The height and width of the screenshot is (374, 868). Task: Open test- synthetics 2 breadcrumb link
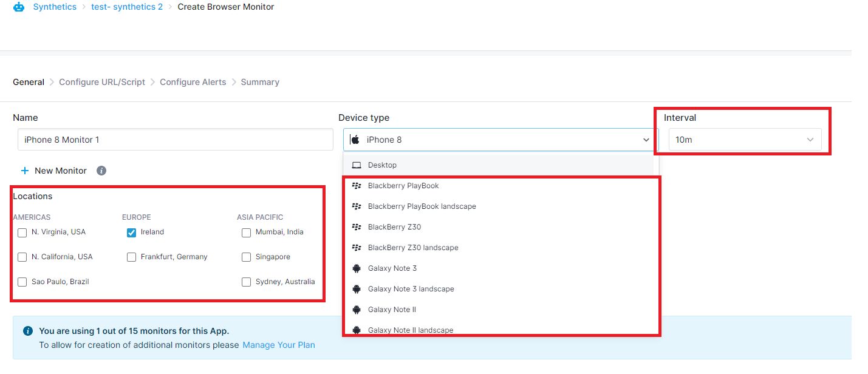(x=127, y=7)
